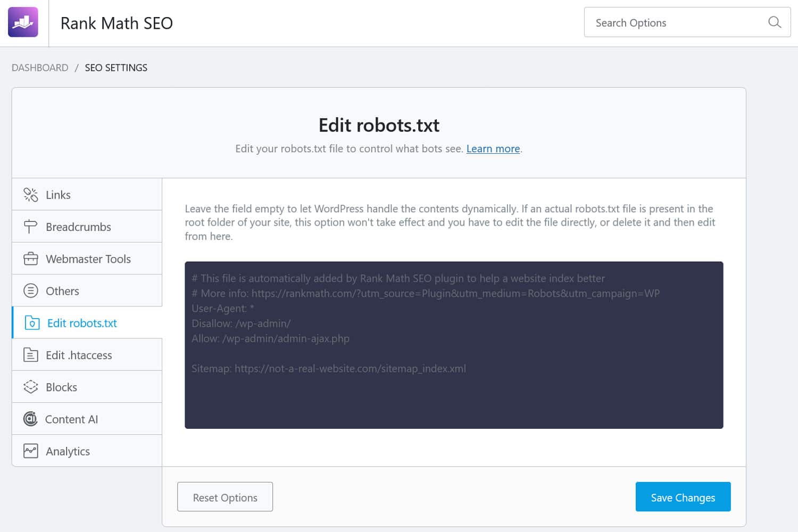Focus the Search Options field
Viewport: 798px width, 532px height.
coord(687,22)
